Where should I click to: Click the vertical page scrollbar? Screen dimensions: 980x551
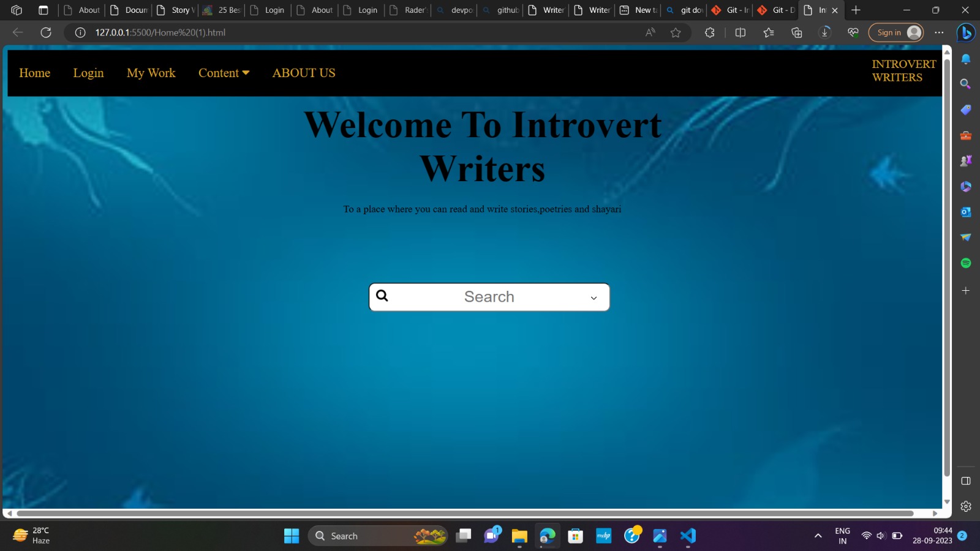pos(947,268)
